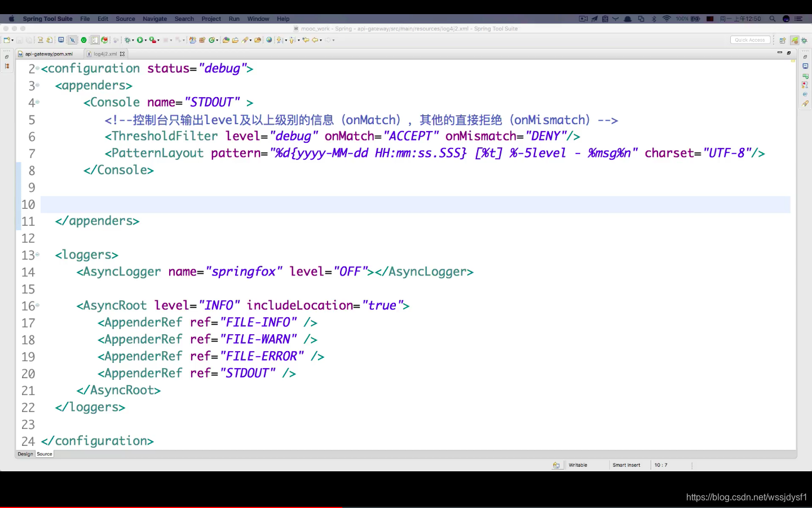The image size is (812, 508).
Task: Collapse the configuration element fold on line 2
Action: [x=38, y=68]
